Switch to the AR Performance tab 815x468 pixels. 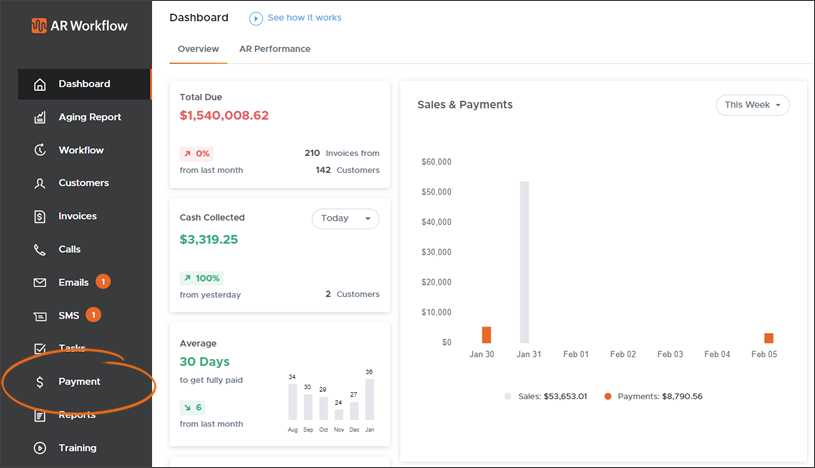274,49
